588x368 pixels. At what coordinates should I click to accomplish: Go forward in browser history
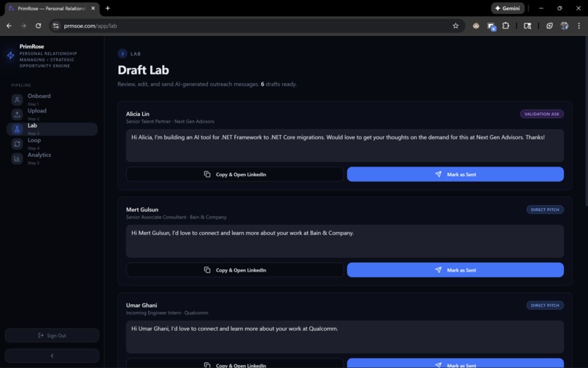coord(23,26)
